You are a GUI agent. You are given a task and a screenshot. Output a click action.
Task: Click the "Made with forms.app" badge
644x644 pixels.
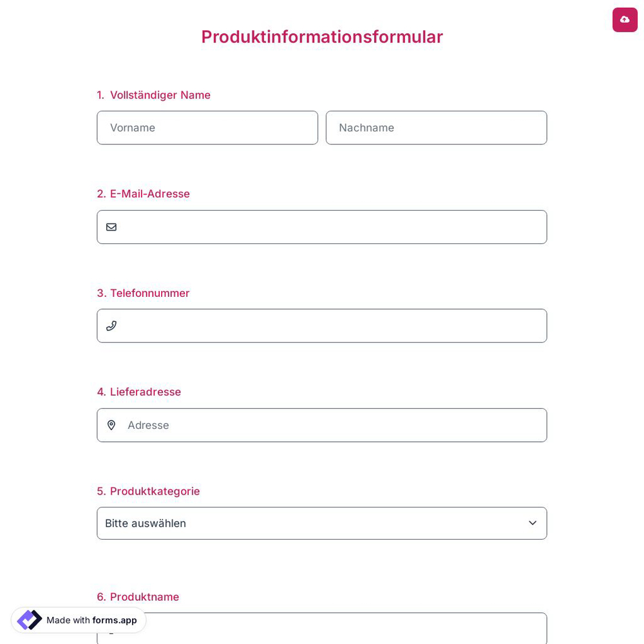tap(78, 620)
